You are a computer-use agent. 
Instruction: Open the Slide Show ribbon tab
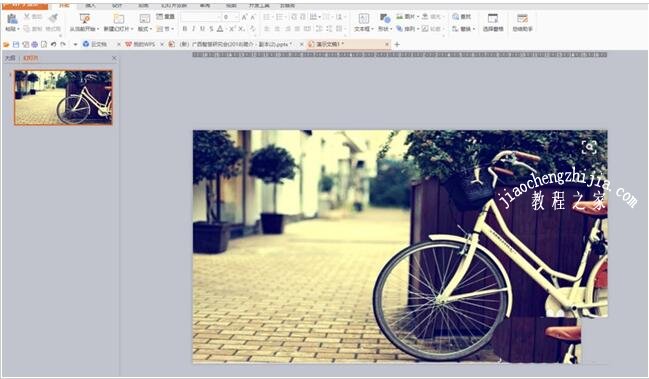click(174, 6)
